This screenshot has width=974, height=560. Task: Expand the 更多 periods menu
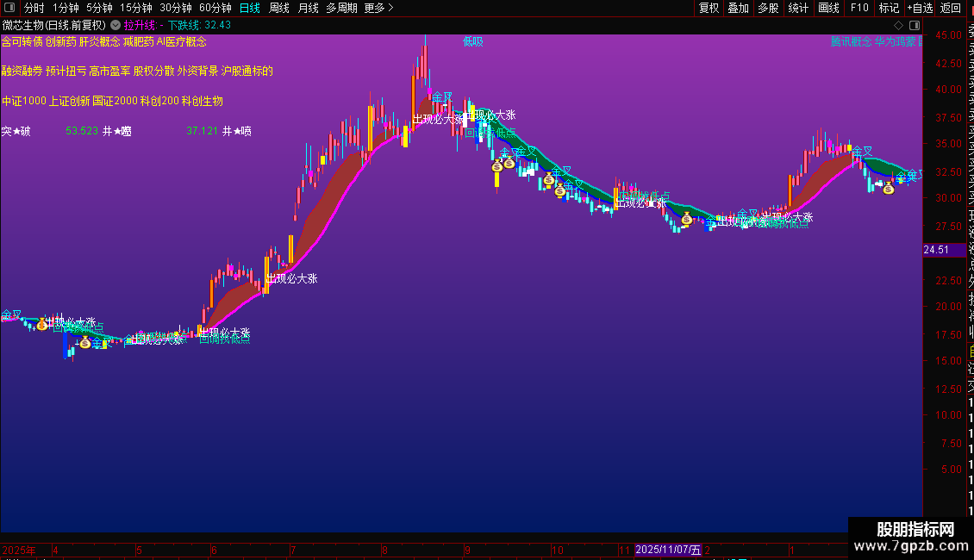pyautogui.click(x=378, y=8)
